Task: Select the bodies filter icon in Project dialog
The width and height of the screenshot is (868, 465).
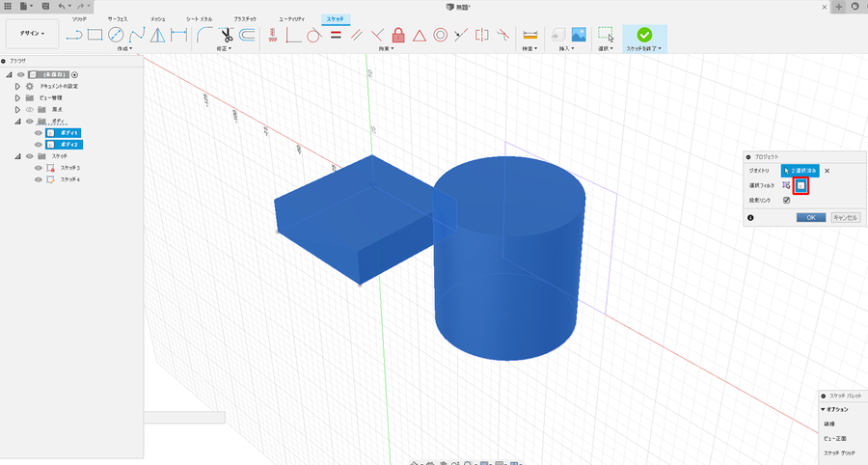Action: 800,186
